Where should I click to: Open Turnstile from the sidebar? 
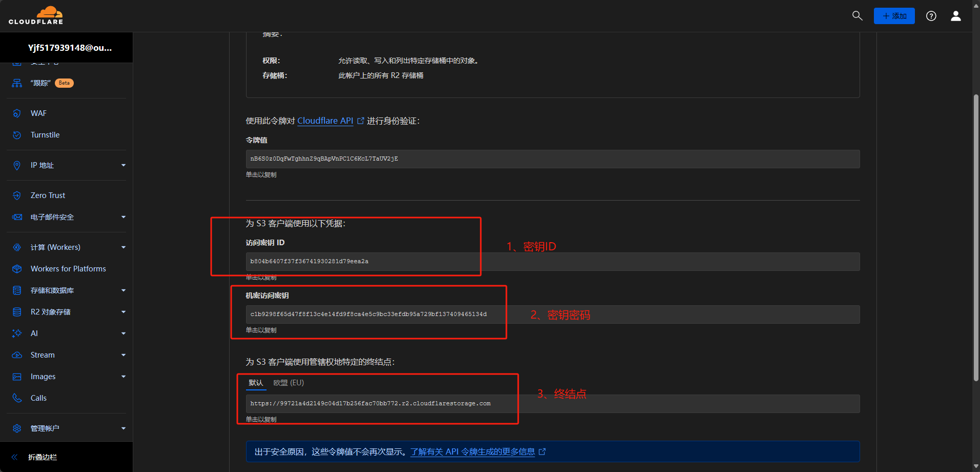pos(45,135)
